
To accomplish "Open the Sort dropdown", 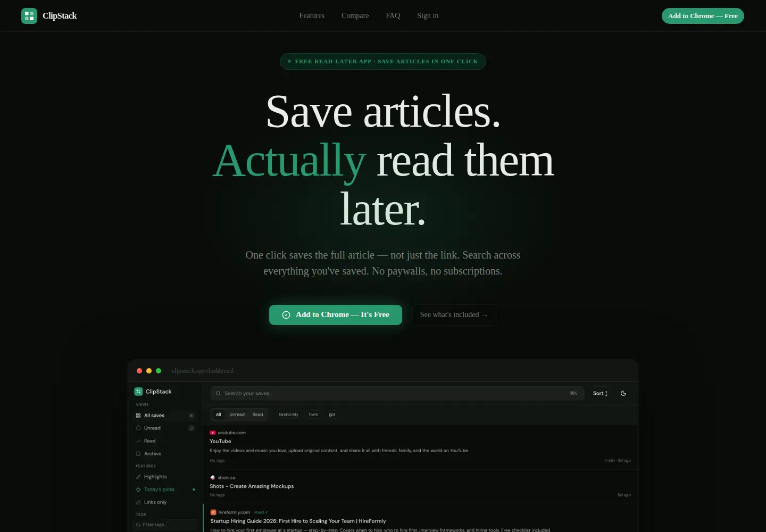I will 600,394.
